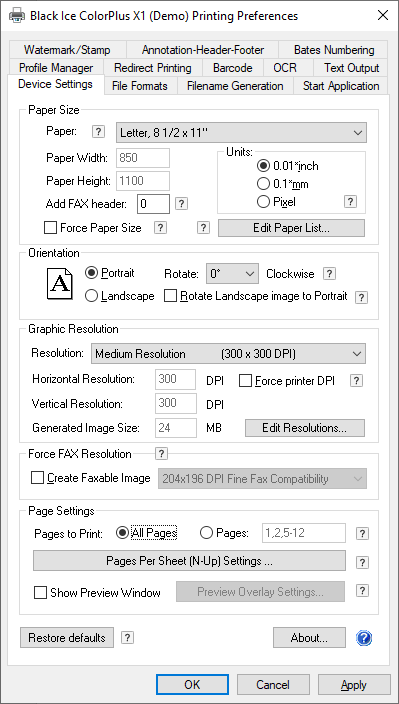Screen dimensions: 399x704
Task: Click the Edit Paper List button
Action: 291,228
